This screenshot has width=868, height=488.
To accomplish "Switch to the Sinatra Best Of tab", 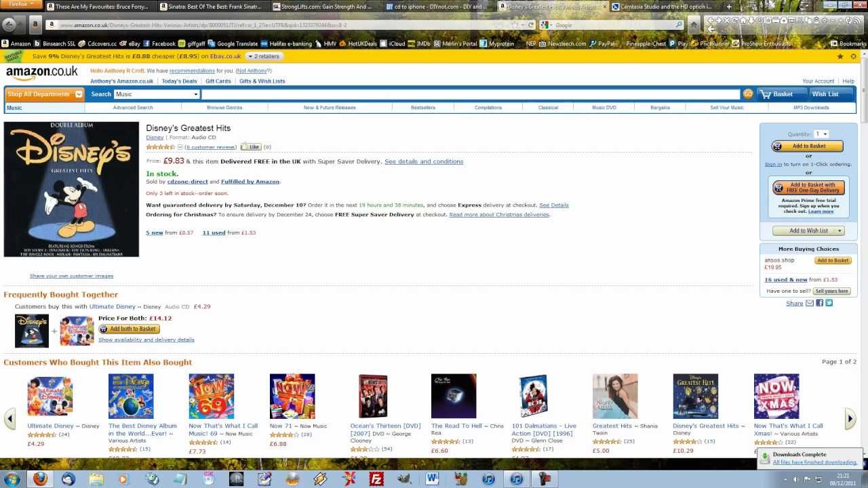I will [x=213, y=7].
